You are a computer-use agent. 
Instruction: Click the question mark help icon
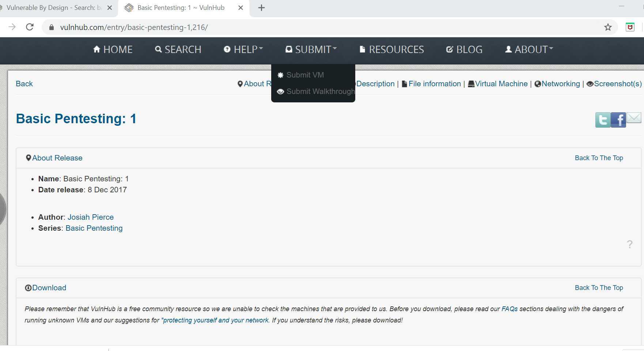click(630, 244)
